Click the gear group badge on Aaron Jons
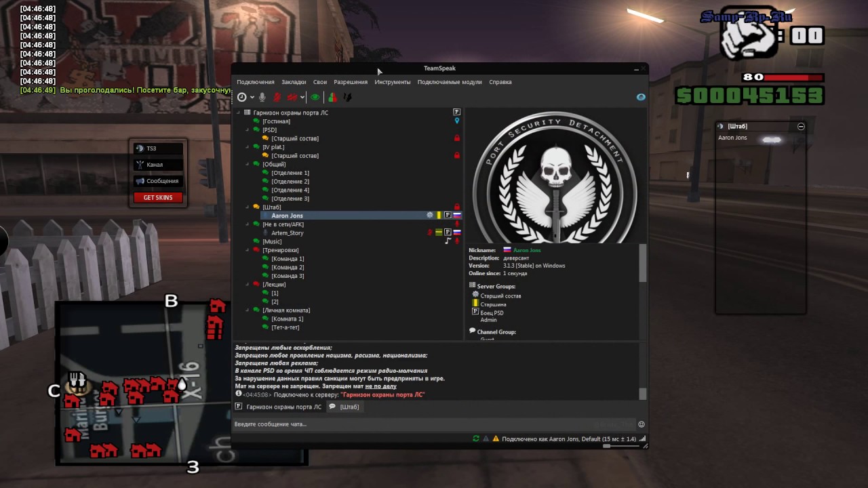The image size is (868, 488). tap(429, 215)
